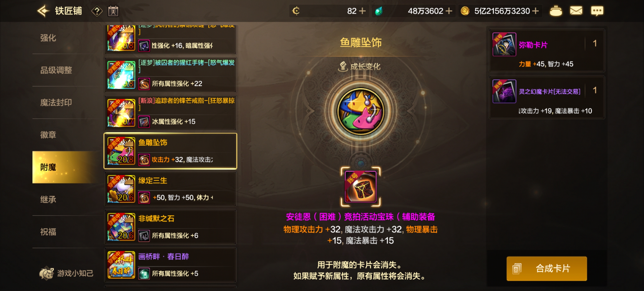Add green gem currency with plus
The width and height of the screenshot is (644, 291).
(449, 11)
